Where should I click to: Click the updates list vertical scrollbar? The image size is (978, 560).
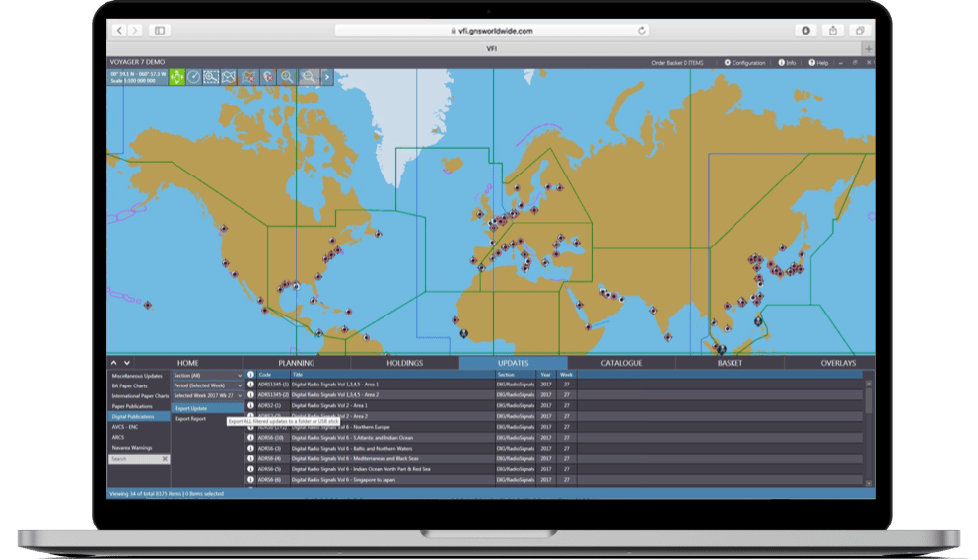click(869, 399)
